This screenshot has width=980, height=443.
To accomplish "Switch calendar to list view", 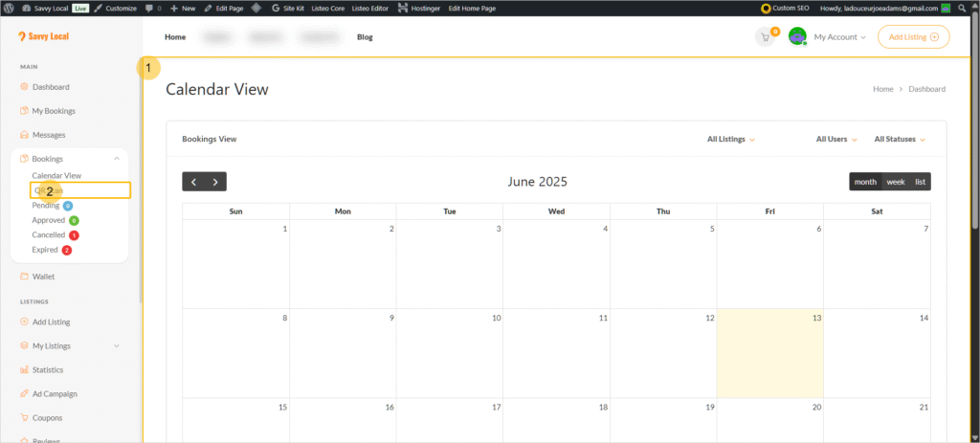I will pos(920,182).
